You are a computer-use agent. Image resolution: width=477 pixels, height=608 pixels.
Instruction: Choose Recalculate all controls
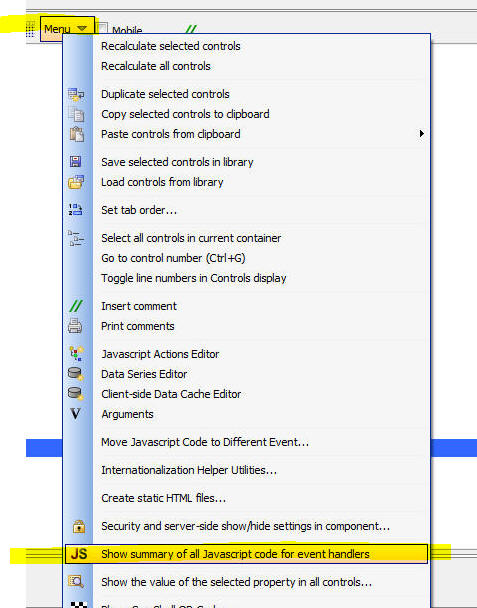(x=156, y=66)
